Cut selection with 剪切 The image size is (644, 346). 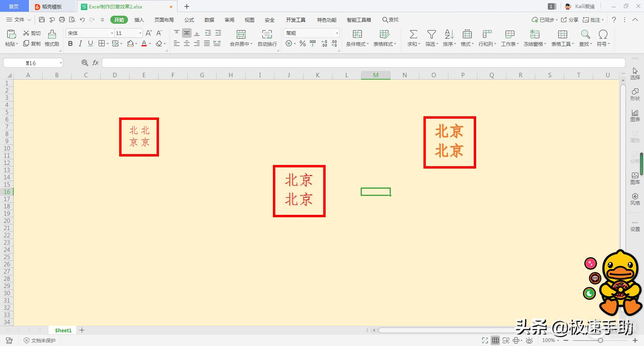click(32, 33)
